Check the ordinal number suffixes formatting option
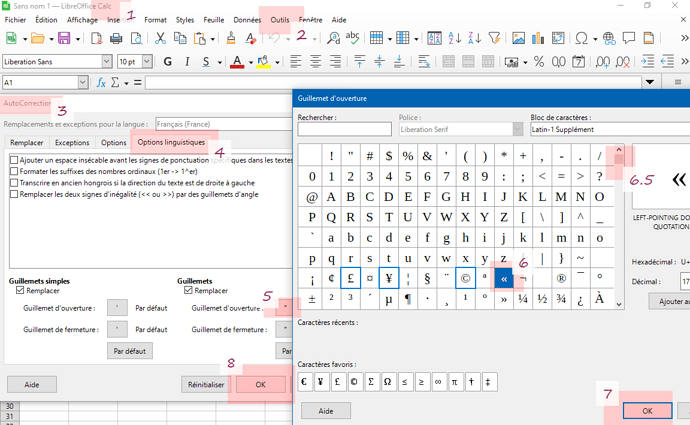The height and width of the screenshot is (425, 690). [x=14, y=172]
